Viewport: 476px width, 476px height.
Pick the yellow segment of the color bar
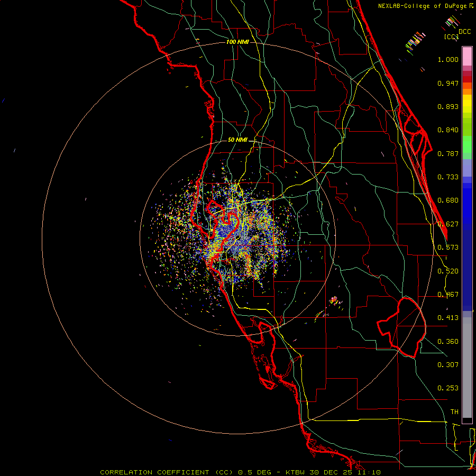pyautogui.click(x=467, y=103)
